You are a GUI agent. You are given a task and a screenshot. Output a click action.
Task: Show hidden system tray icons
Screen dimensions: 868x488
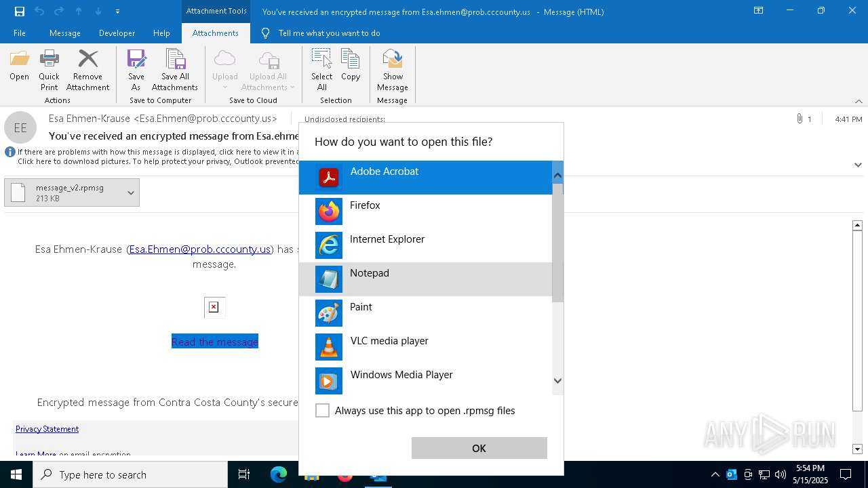(715, 474)
